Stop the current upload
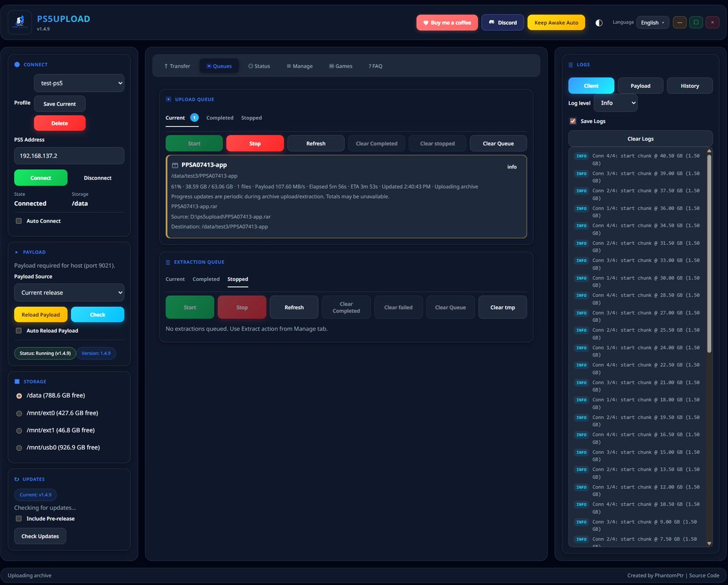 (255, 143)
